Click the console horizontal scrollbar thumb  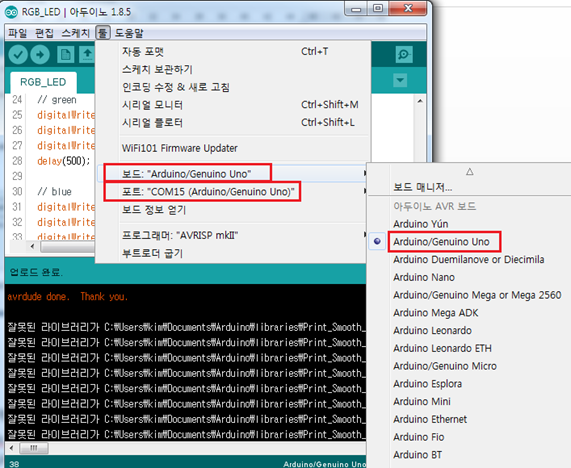[34, 448]
